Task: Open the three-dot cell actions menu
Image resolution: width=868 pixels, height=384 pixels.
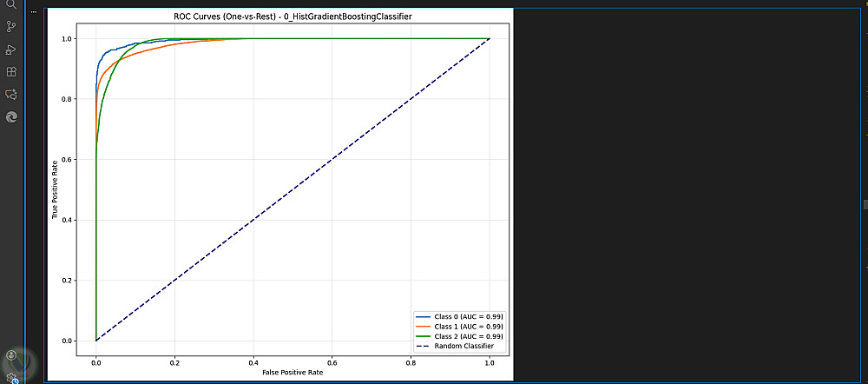Action: tap(34, 11)
